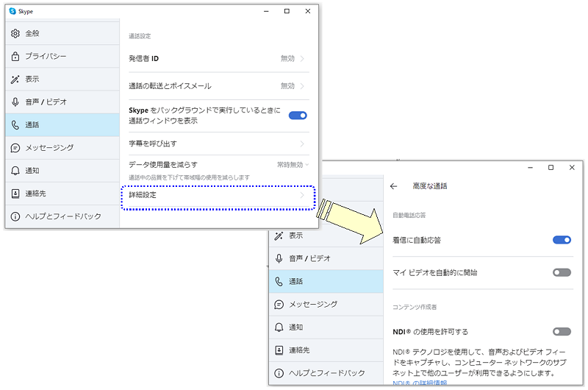Screen dimensions: 588x390
Task: Click the Skype logo in the title bar
Action: 12,11
